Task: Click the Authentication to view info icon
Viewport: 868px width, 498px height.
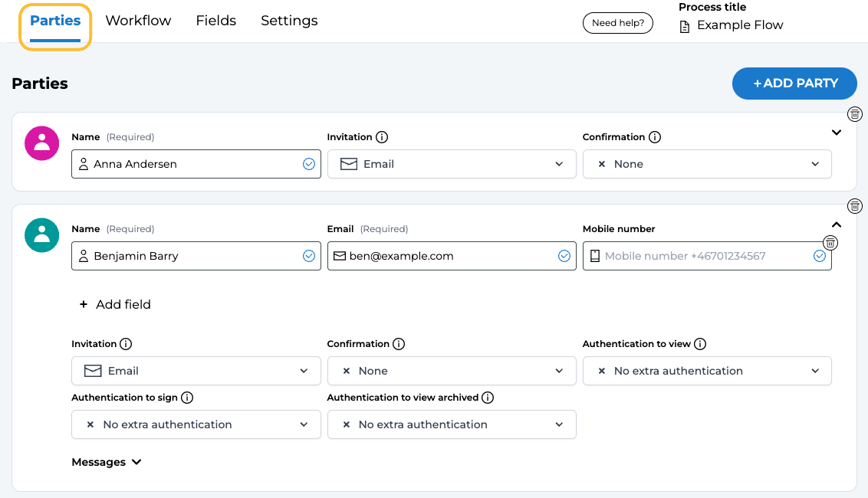Action: (x=700, y=344)
